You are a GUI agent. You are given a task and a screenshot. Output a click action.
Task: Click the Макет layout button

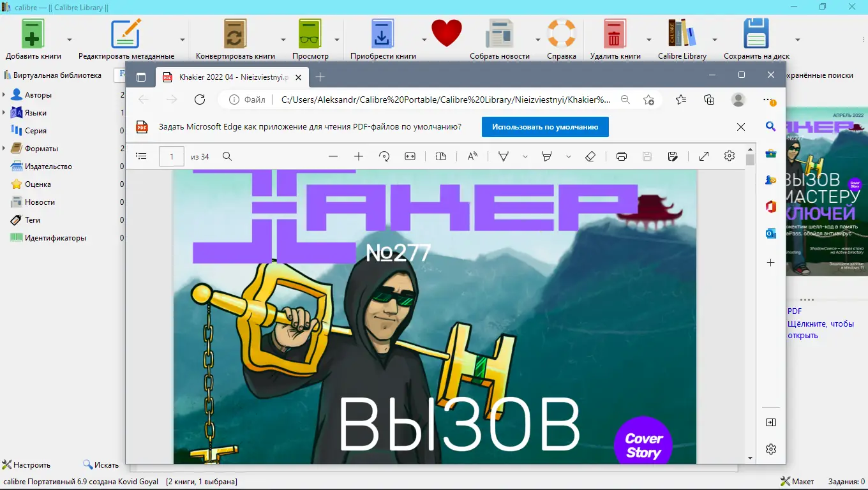pyautogui.click(x=797, y=482)
